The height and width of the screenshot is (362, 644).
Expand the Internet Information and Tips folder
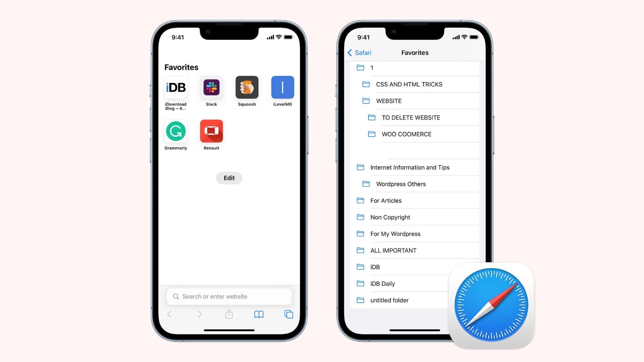click(409, 167)
